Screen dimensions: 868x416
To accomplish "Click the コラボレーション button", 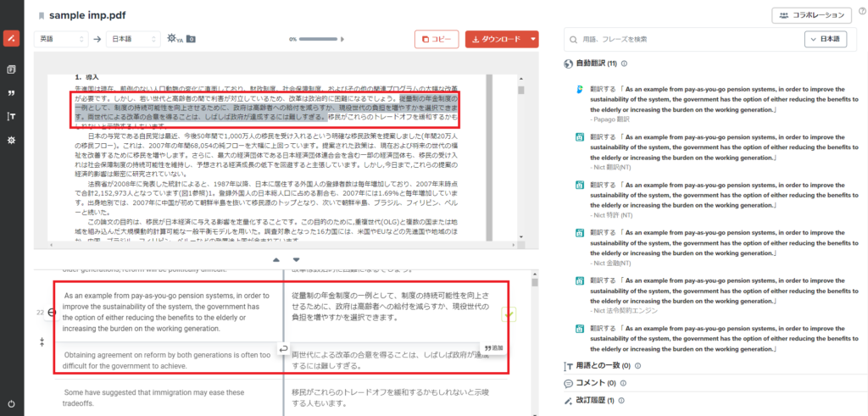I will tap(812, 15).
